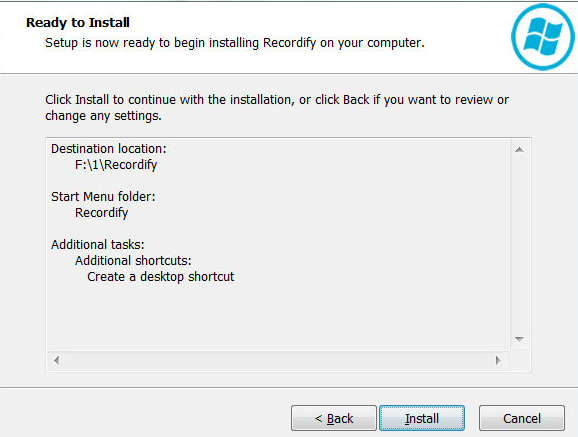
Task: Click the "Setup is now ready" subtitle text
Action: (x=235, y=43)
